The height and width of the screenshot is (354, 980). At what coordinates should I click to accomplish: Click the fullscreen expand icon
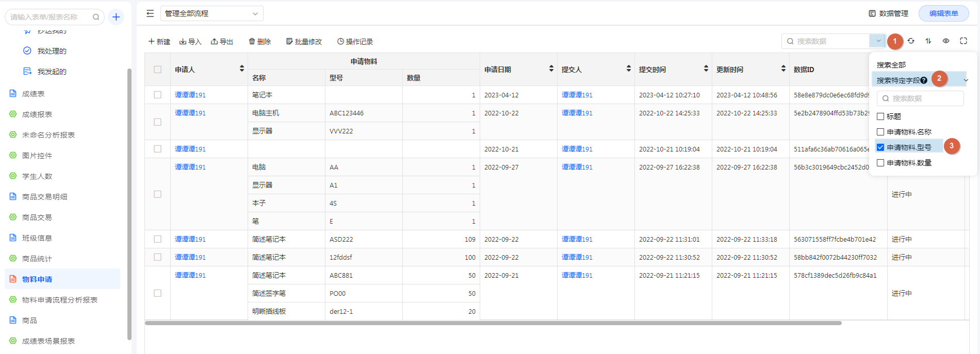tap(963, 41)
